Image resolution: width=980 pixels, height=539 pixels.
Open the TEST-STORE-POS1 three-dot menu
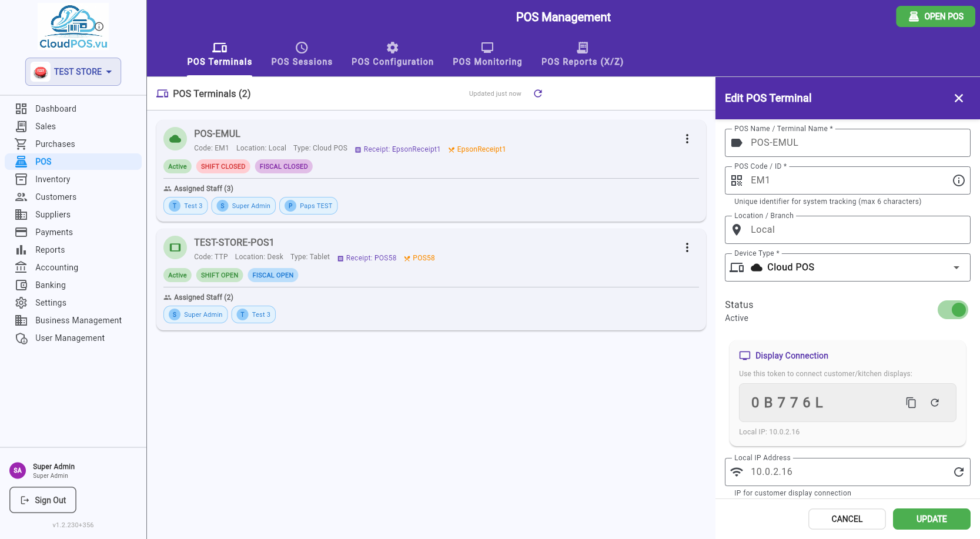[687, 247]
